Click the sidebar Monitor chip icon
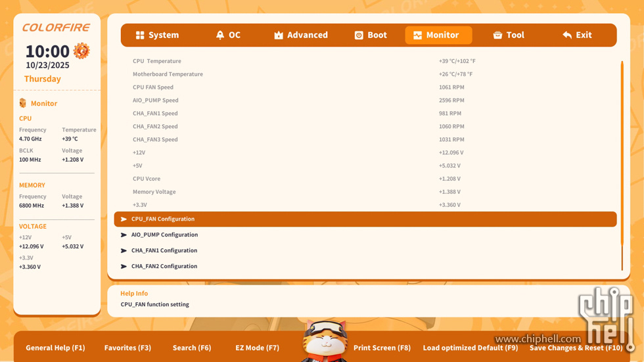644x362 pixels. tap(23, 103)
